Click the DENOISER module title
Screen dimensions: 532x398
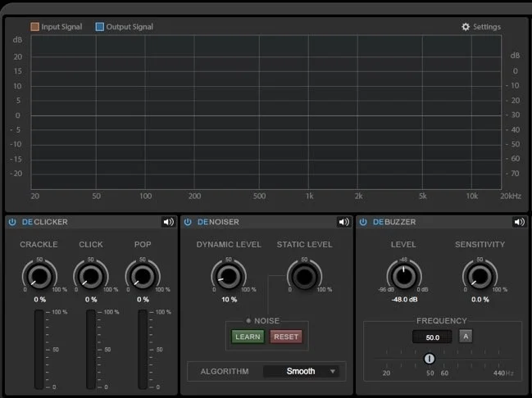pos(218,222)
